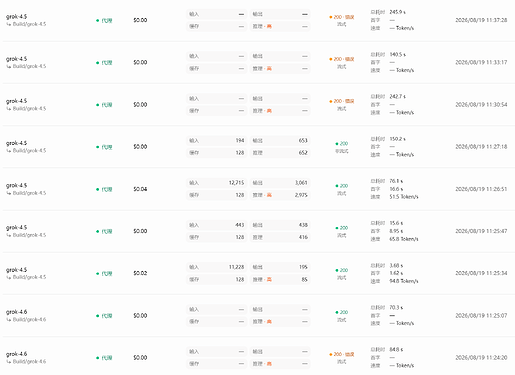515x375 pixels.
Task: Click the 代理 status dot in the 11:37:28 row
Action: (97, 20)
